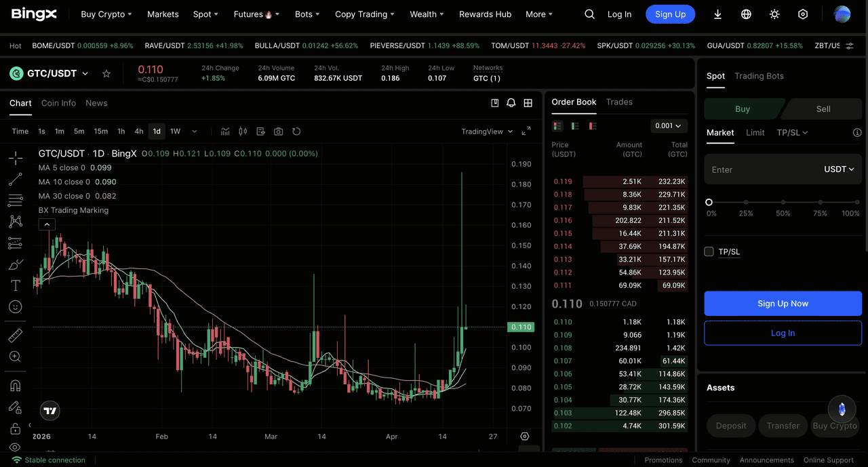Click Log In in the top header
Image resolution: width=868 pixels, height=467 pixels.
(x=619, y=14)
